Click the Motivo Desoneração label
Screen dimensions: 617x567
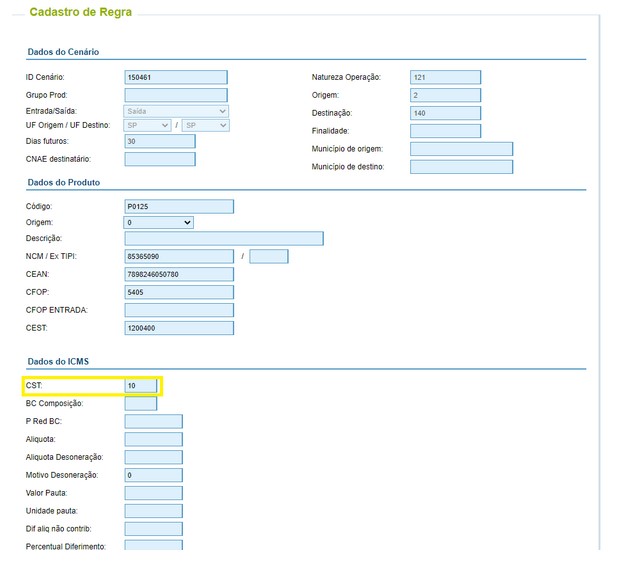tap(62, 475)
